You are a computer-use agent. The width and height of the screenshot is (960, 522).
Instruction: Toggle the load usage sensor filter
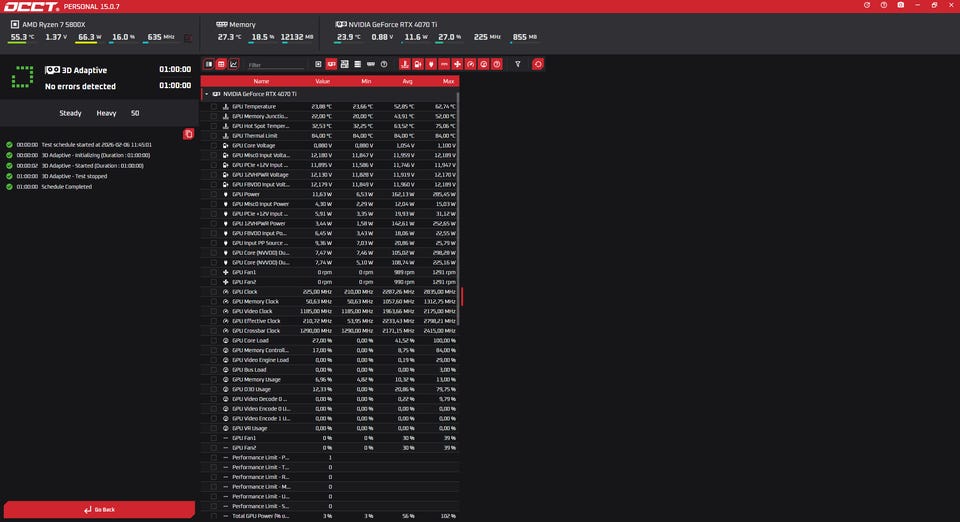point(484,64)
